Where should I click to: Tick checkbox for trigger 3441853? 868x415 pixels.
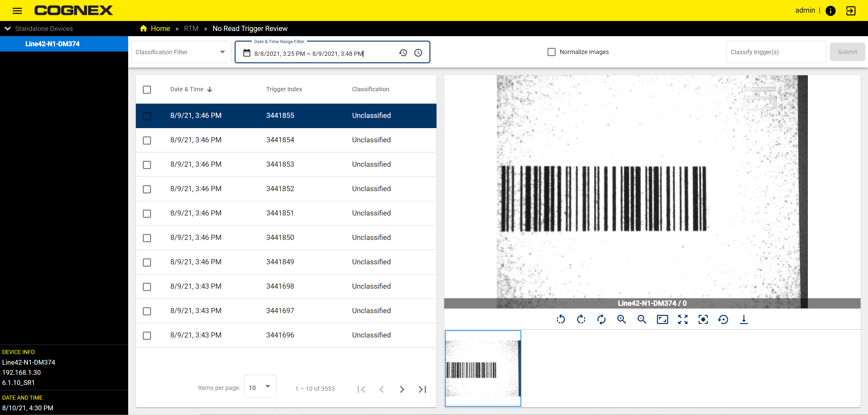coord(147,165)
